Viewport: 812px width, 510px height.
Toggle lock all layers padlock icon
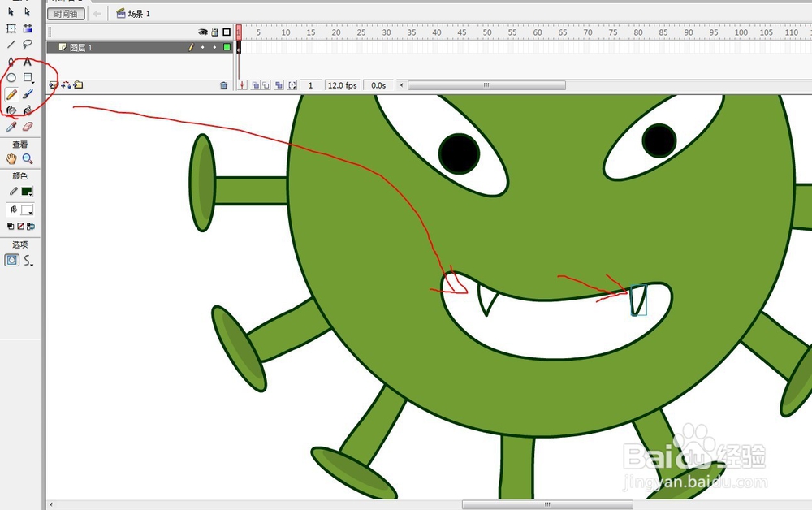pyautogui.click(x=215, y=32)
